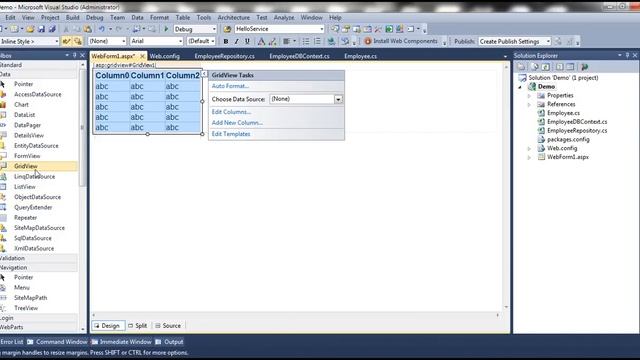640x360 pixels.
Task: Toggle Underline formatting button
Action: (x=247, y=41)
